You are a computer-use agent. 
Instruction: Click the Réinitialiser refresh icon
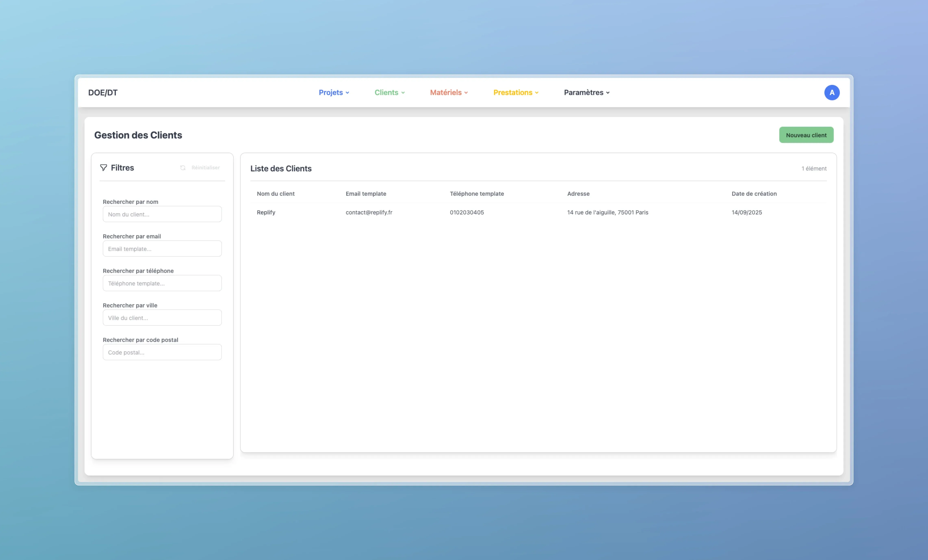coord(183,168)
